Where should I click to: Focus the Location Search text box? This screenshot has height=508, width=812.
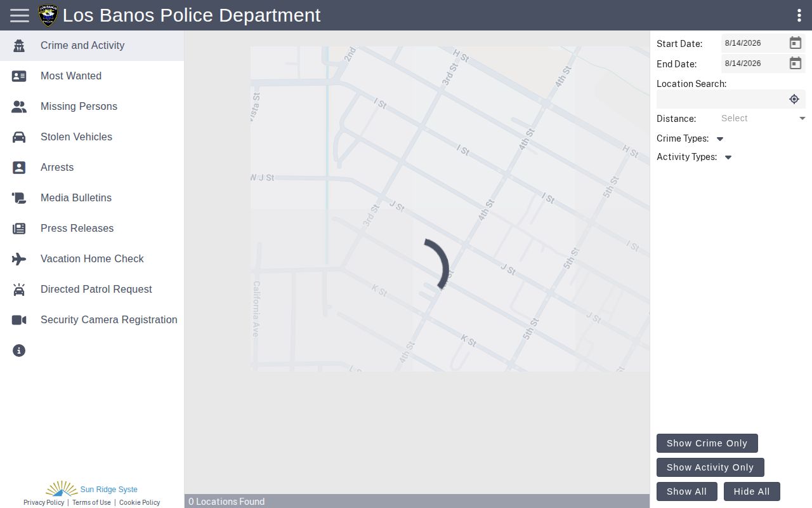[x=722, y=99]
